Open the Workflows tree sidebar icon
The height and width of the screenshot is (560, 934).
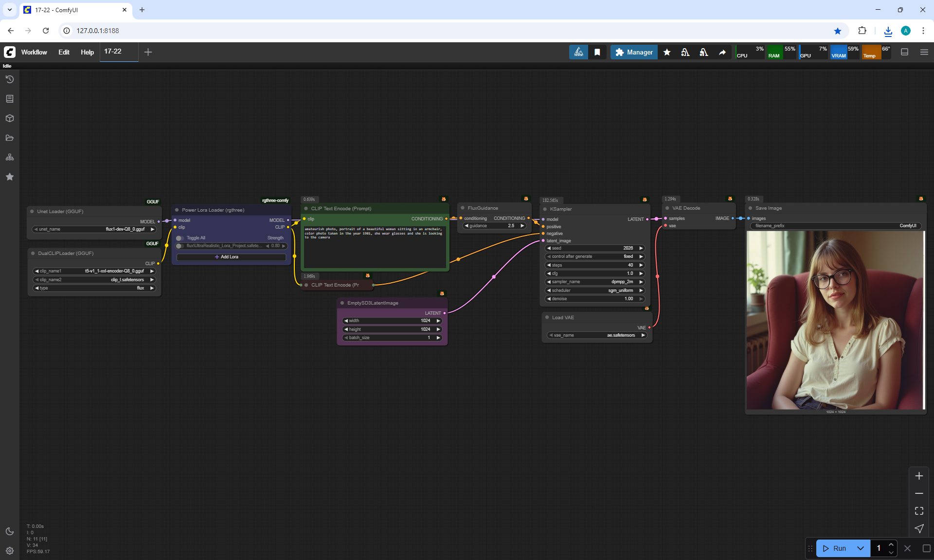coord(10,157)
